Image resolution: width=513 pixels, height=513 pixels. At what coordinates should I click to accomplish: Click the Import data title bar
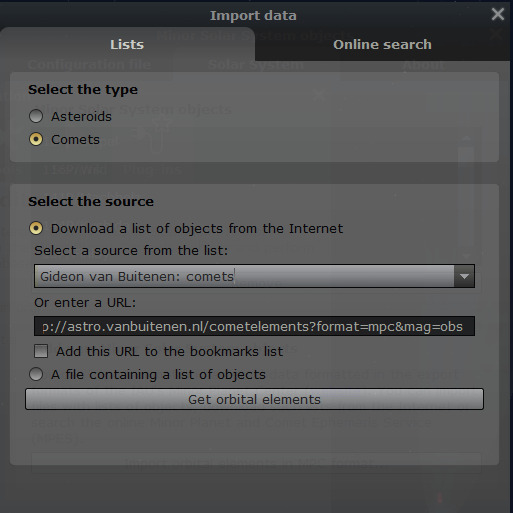tap(253, 15)
